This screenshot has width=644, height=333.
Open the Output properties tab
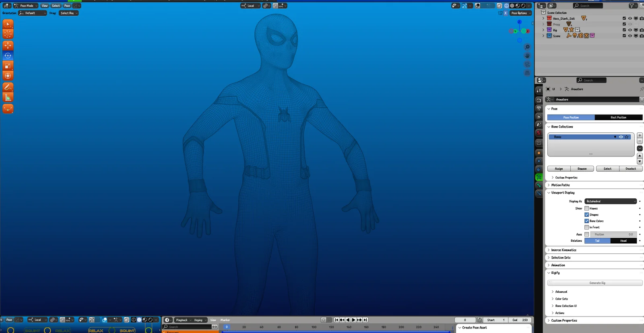point(539,109)
